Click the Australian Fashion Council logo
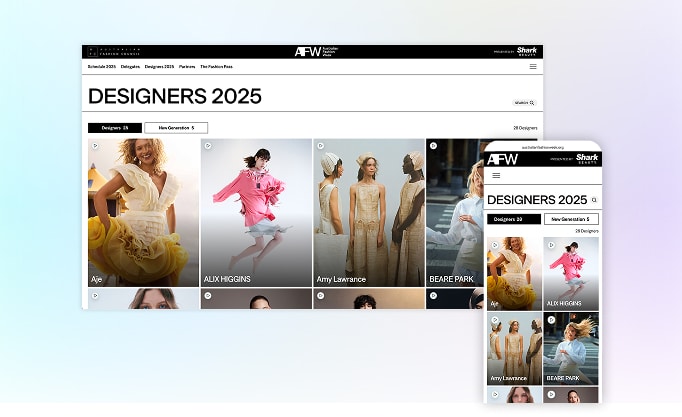This screenshot has width=682, height=417. tap(113, 51)
